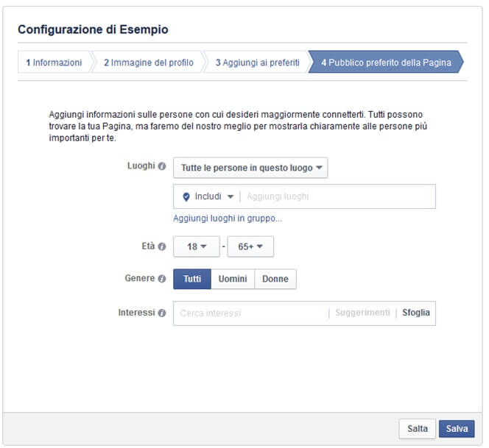This screenshot has width=489, height=448.
Task: Select Uomini gender option
Action: (x=233, y=279)
